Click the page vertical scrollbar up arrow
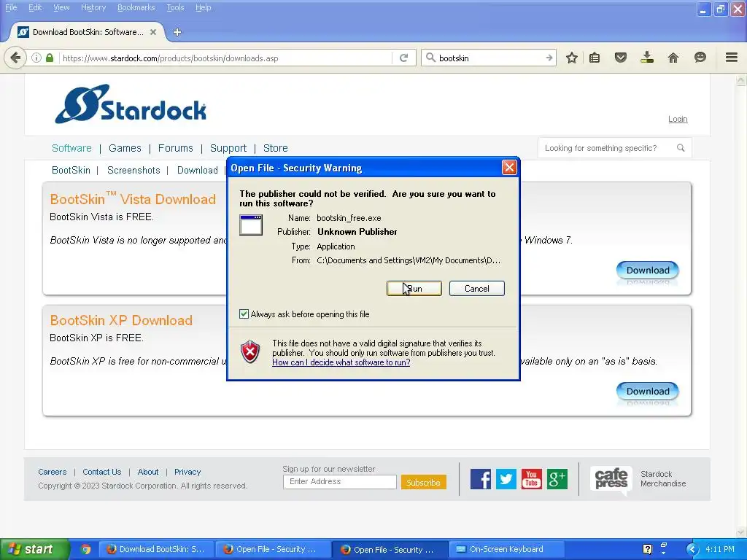747x560 pixels. (x=741, y=80)
